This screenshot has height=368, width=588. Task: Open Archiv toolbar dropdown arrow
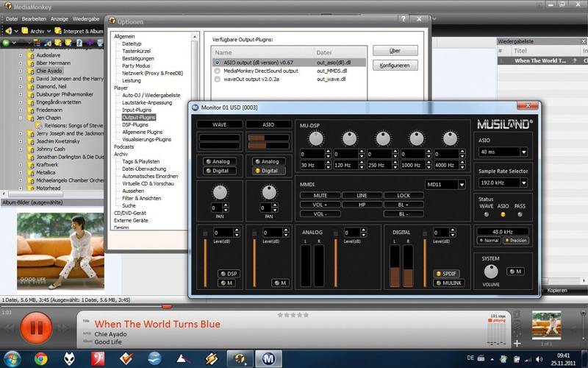pyautogui.click(x=49, y=31)
